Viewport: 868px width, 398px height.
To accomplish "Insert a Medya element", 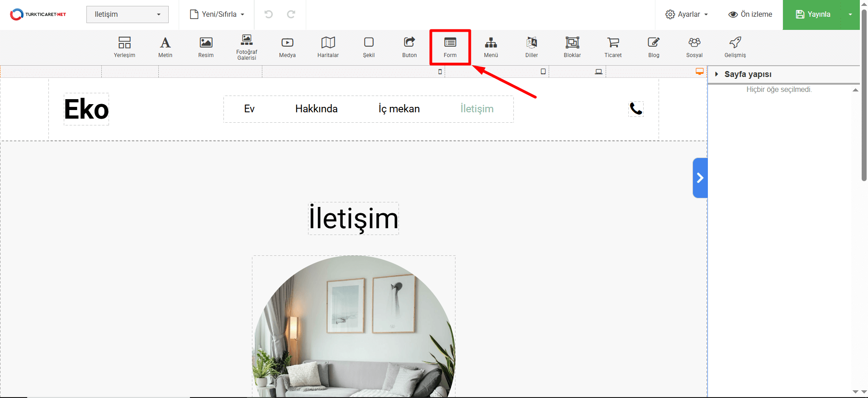I will [x=287, y=47].
